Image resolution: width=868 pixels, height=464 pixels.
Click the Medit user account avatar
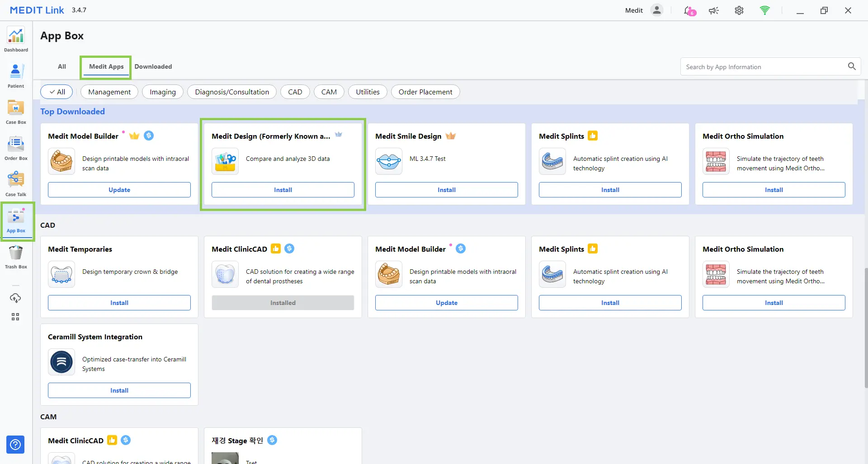point(657,10)
